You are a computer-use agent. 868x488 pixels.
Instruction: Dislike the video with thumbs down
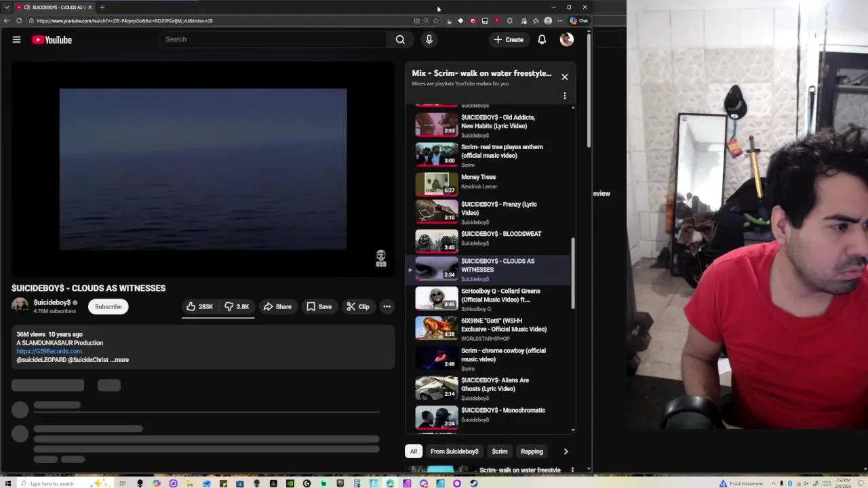point(237,306)
